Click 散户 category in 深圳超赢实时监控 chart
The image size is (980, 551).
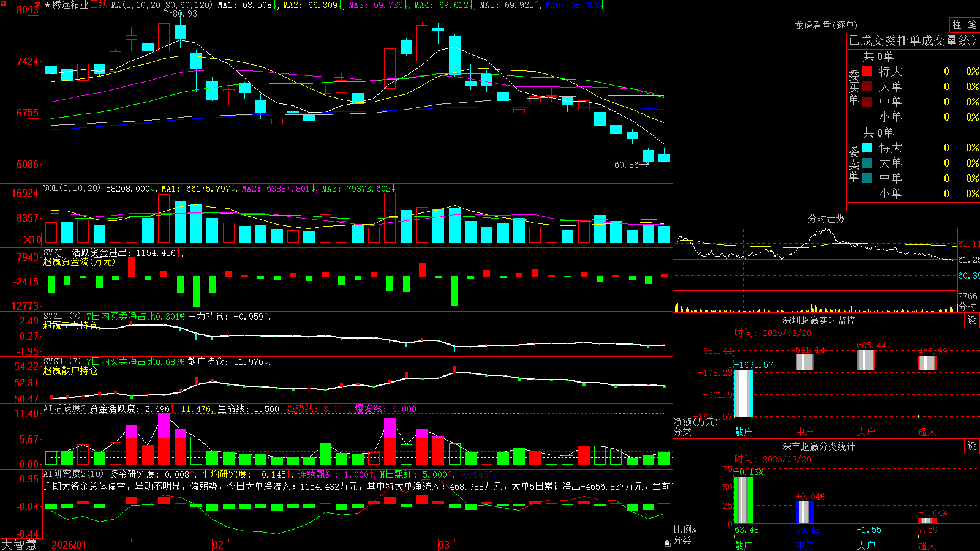744,432
